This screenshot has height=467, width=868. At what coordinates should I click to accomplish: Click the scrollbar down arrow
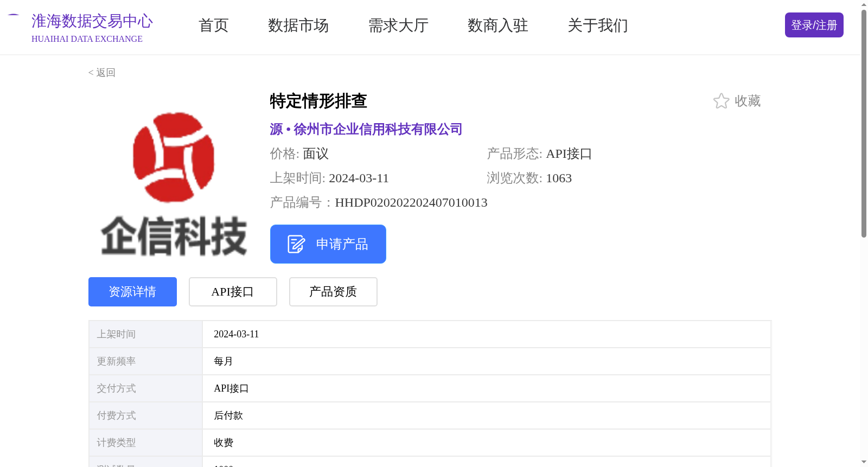pyautogui.click(x=864, y=462)
